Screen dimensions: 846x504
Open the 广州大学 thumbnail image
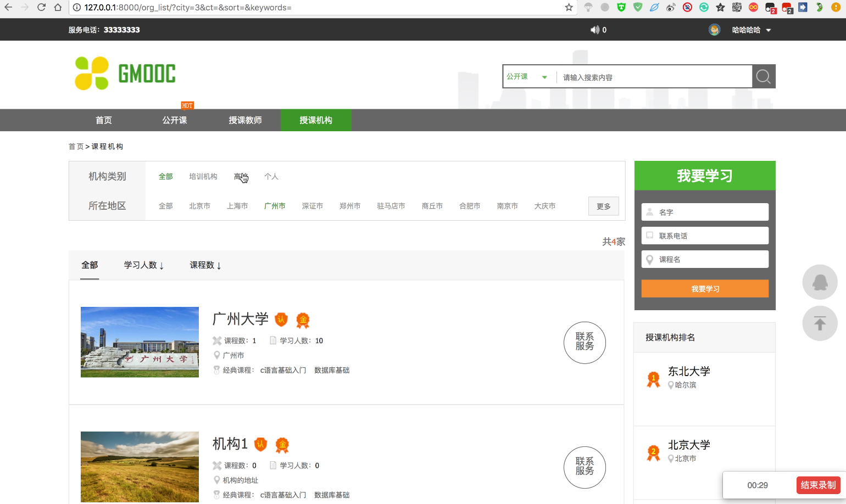tap(140, 342)
